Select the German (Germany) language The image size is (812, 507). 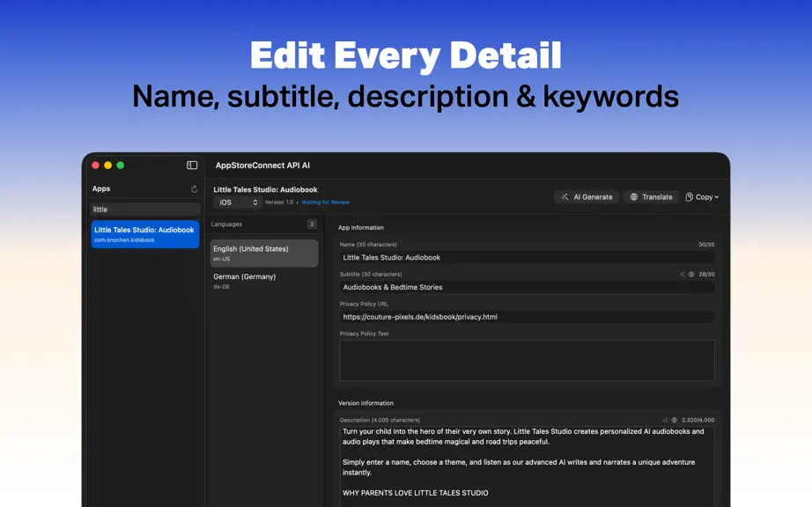pyautogui.click(x=264, y=281)
